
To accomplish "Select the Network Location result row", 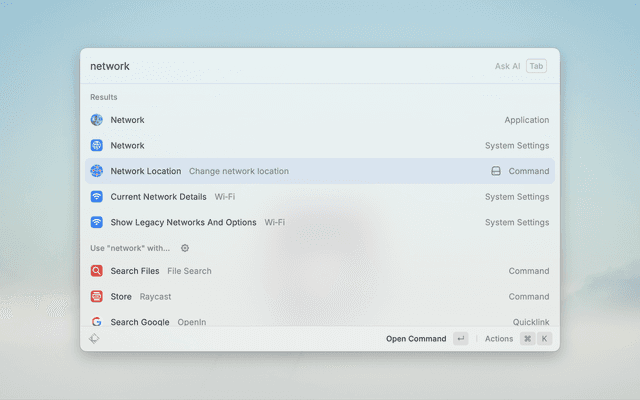I will pyautogui.click(x=320, y=171).
